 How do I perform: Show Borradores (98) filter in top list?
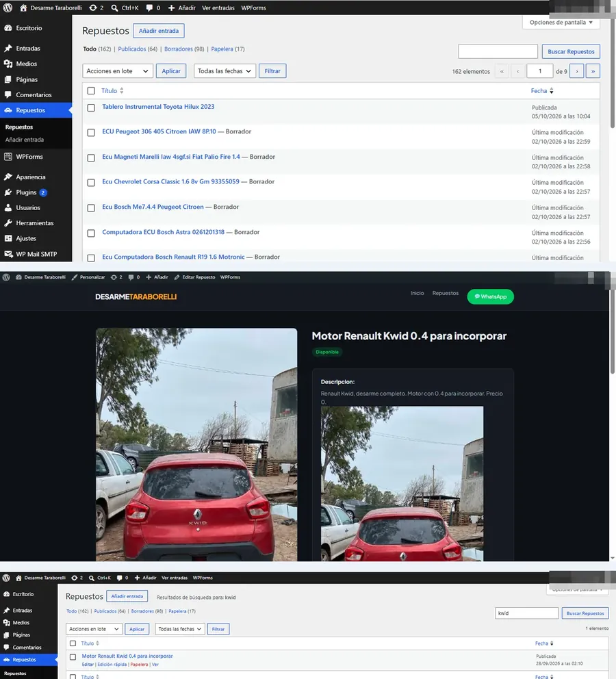(184, 49)
